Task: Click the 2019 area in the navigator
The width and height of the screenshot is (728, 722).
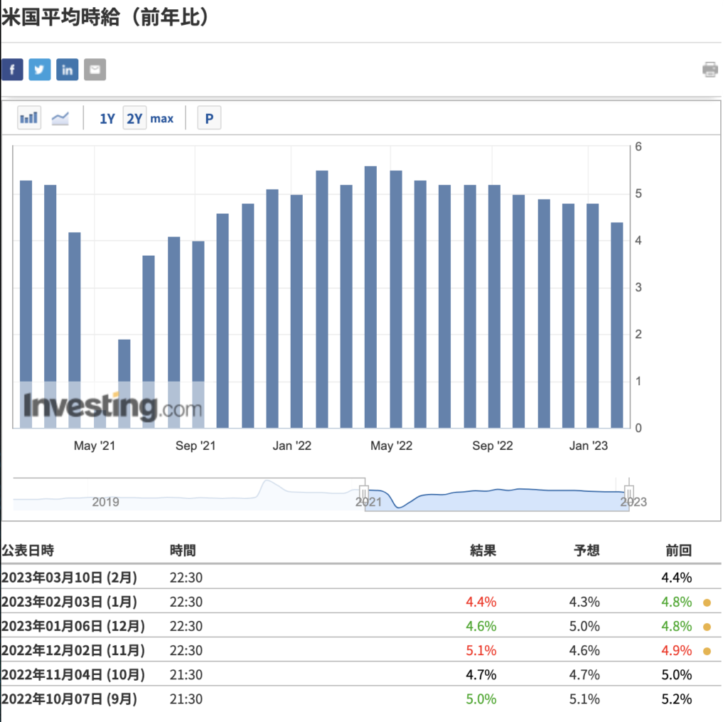Action: click(x=105, y=502)
